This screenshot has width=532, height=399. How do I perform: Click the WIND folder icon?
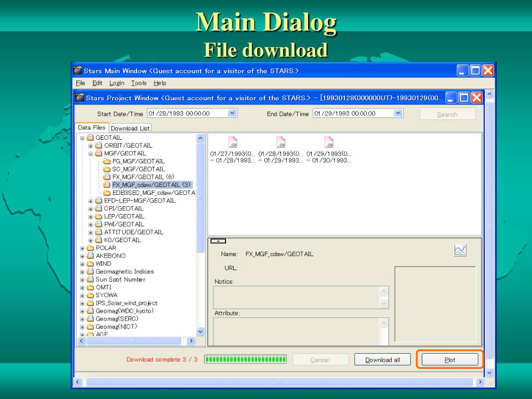coord(90,263)
